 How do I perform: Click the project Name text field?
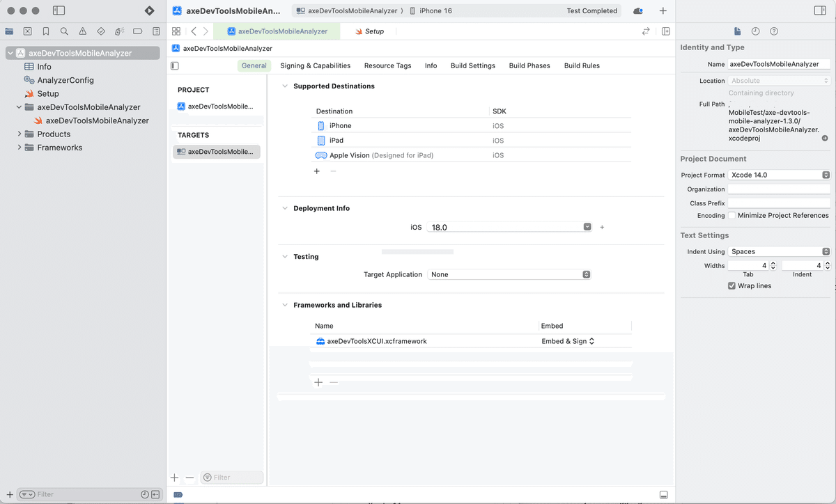(x=779, y=64)
